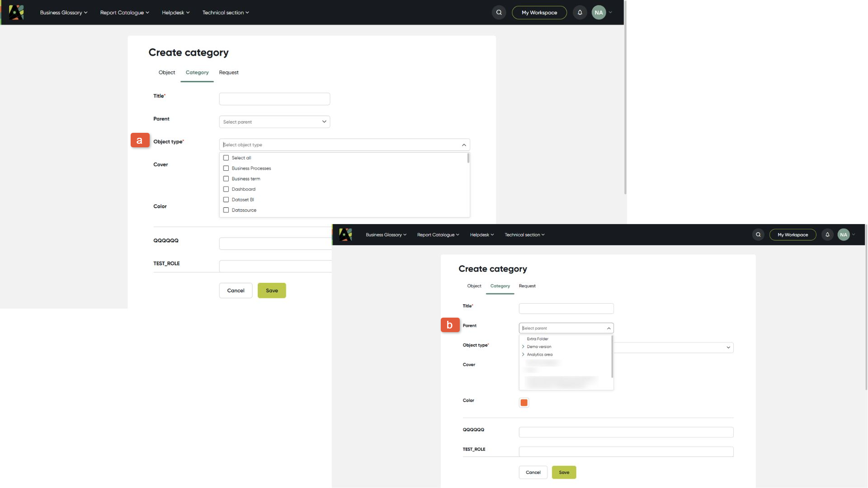Click the NA user avatar in top header
Screen dimensions: 868x488
point(599,13)
